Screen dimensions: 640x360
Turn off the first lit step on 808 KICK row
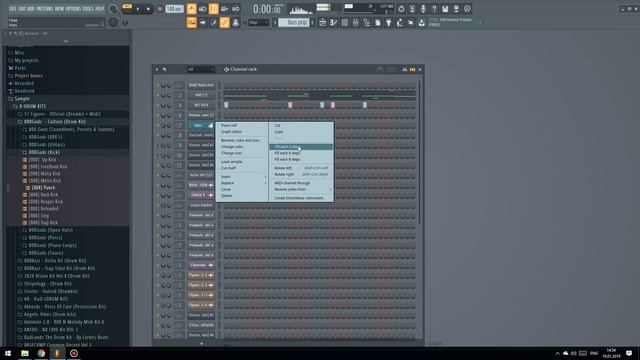pos(226,105)
